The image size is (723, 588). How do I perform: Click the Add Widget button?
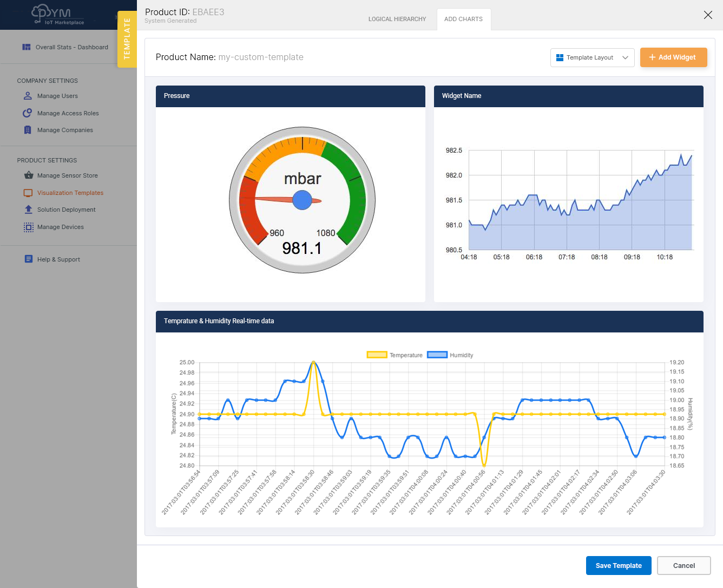pyautogui.click(x=673, y=57)
